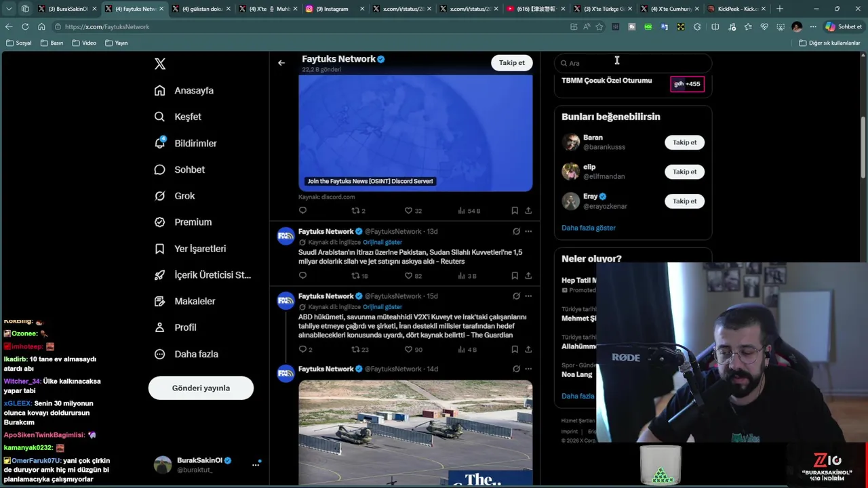The height and width of the screenshot is (488, 868).
Task: Click the Gönderi yayınla button
Action: click(201, 388)
